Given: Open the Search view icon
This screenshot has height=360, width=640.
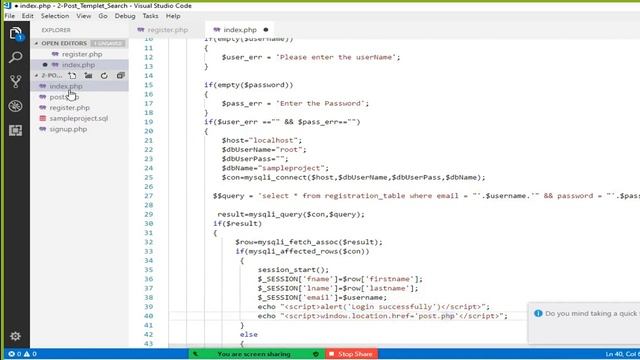Looking at the screenshot, I should (16, 57).
